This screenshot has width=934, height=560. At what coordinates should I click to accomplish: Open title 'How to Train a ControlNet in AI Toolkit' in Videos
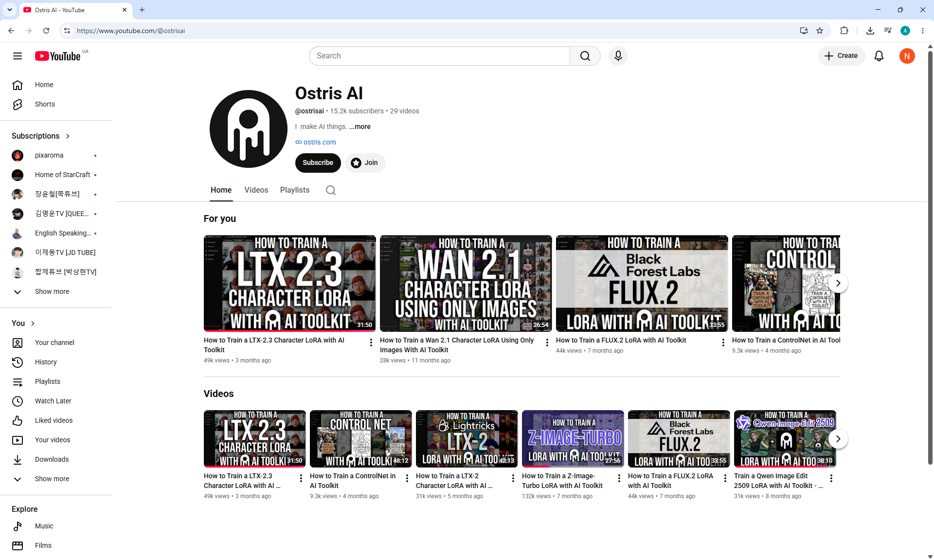[x=353, y=481]
